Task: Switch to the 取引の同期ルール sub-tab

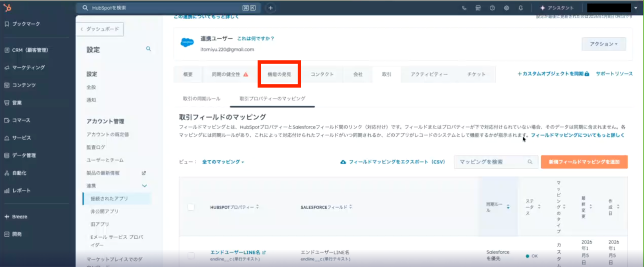Action: click(x=202, y=99)
